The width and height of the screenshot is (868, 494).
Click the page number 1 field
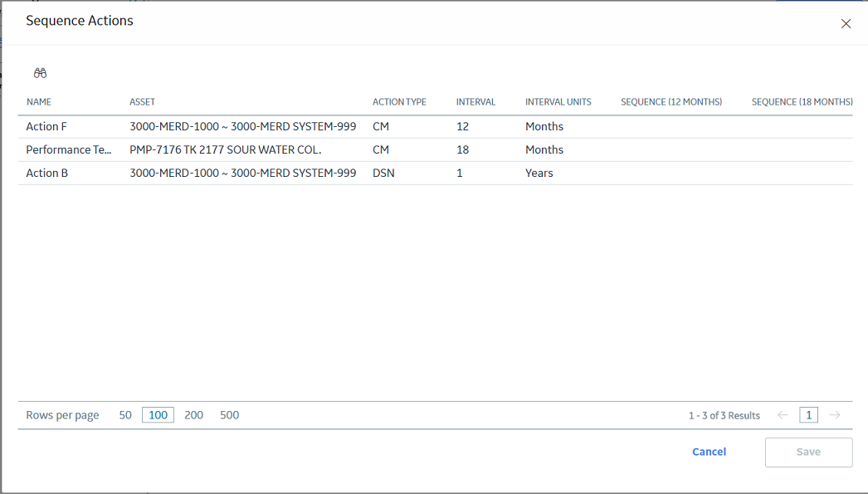click(809, 415)
